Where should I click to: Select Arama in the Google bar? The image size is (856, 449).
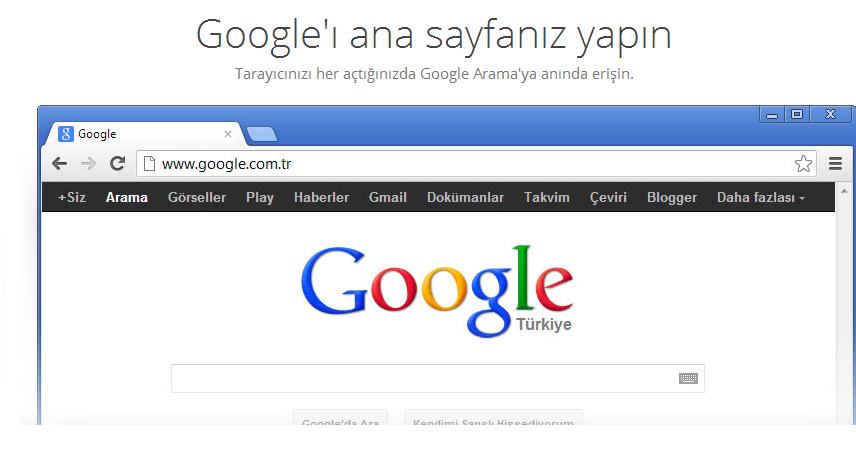tap(127, 197)
